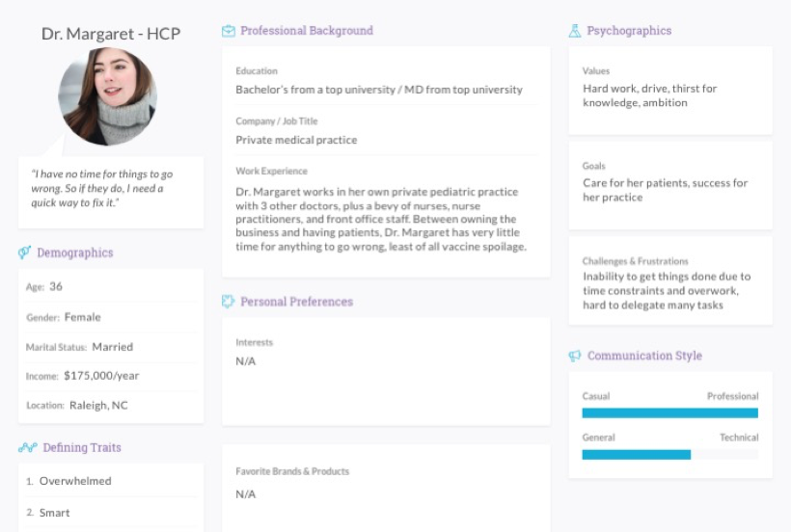Click the persona quote text box
The image size is (791, 532).
pos(111,189)
